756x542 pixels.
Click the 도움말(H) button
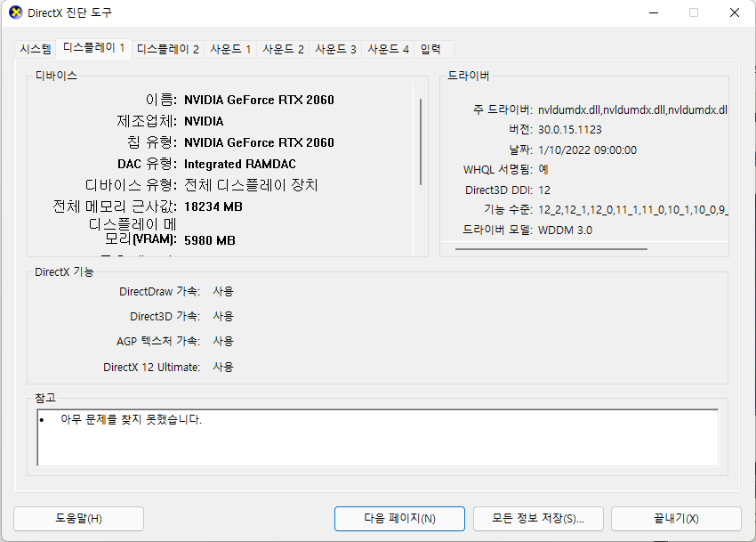click(78, 519)
